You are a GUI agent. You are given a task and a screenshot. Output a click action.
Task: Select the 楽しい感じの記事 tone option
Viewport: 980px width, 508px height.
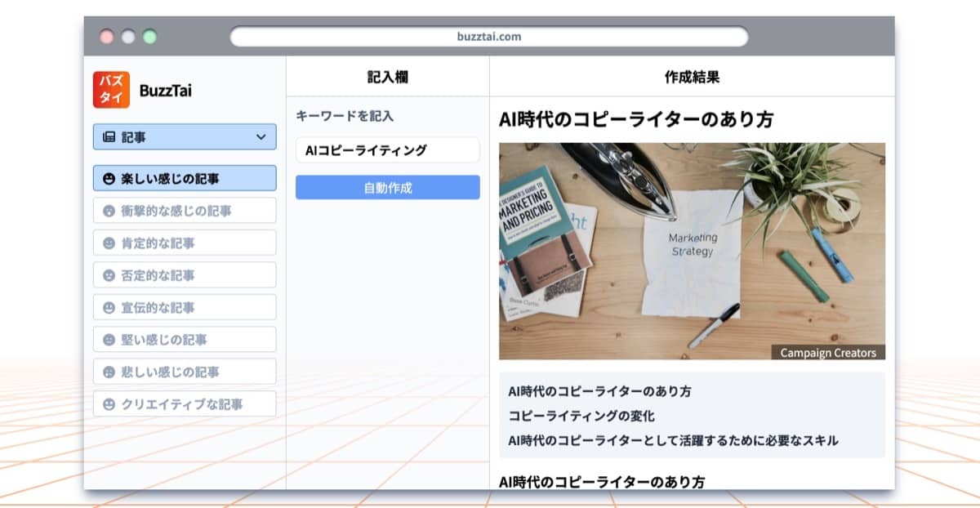(x=185, y=178)
